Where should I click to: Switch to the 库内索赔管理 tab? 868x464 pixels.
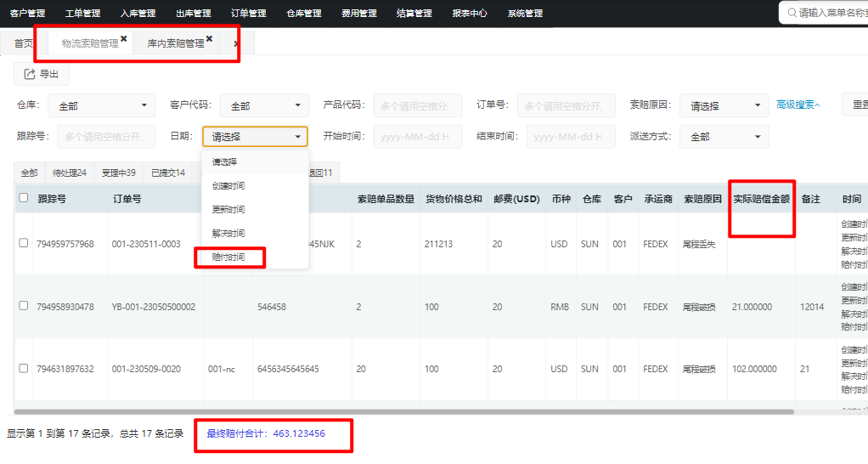pyautogui.click(x=176, y=43)
